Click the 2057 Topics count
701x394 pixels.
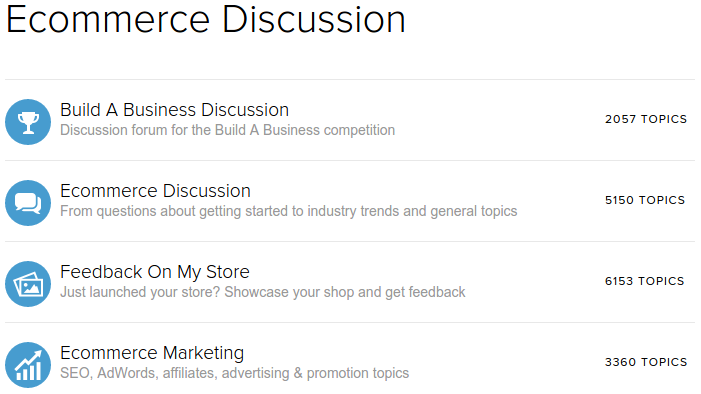(x=646, y=119)
